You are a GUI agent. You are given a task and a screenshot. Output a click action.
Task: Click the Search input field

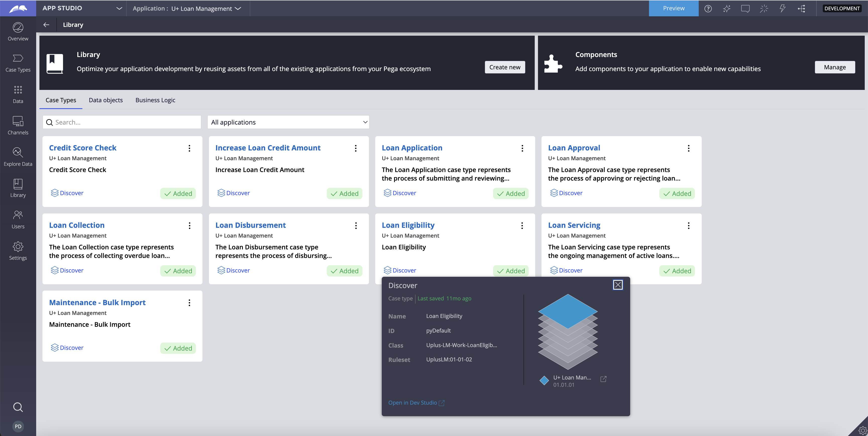pos(126,122)
